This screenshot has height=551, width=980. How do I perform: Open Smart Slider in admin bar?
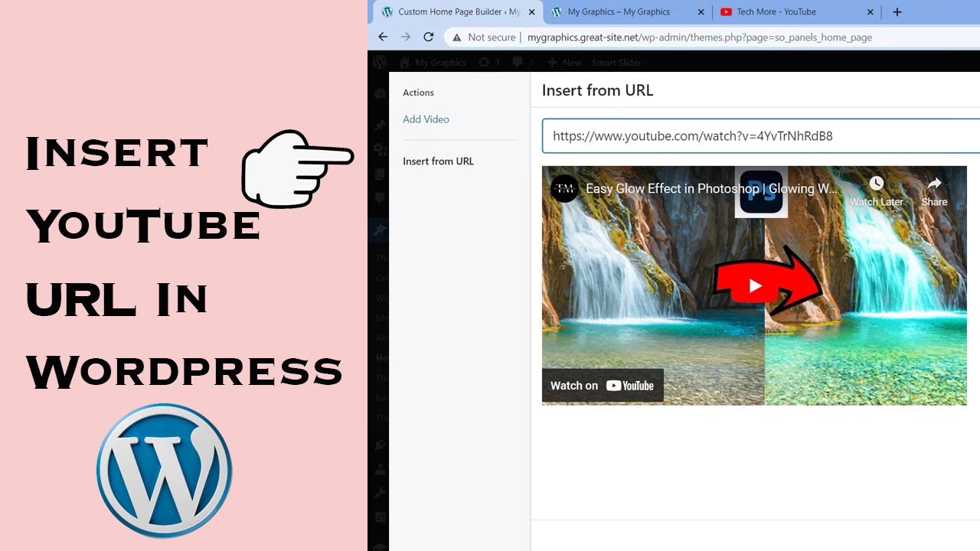[616, 63]
